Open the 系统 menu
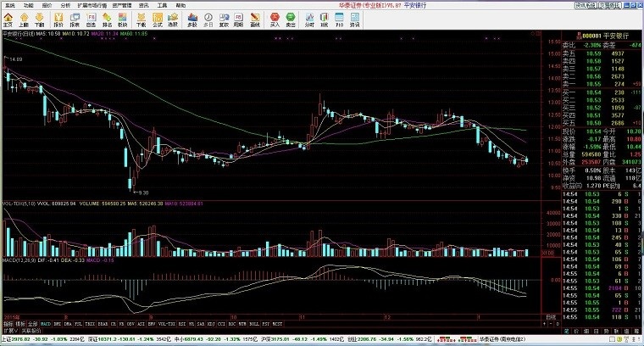This screenshot has width=644, height=346. pyautogui.click(x=10, y=6)
